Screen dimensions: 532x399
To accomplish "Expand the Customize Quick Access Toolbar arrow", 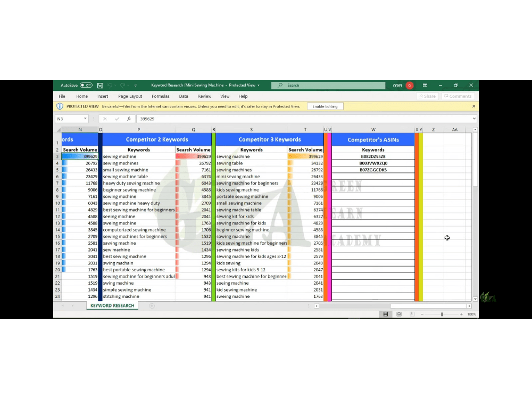I will [x=135, y=85].
